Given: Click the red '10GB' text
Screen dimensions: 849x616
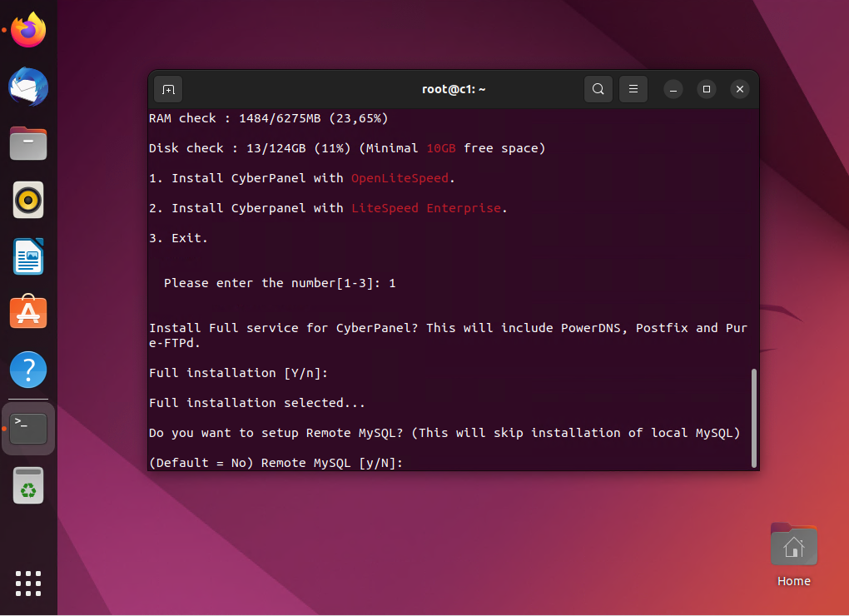Looking at the screenshot, I should click(x=441, y=148).
